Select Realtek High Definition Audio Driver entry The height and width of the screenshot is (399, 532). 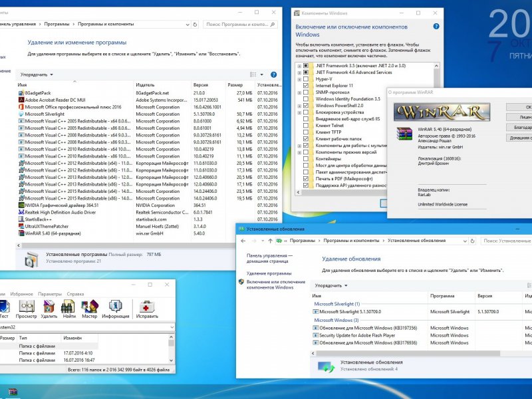click(x=148, y=212)
